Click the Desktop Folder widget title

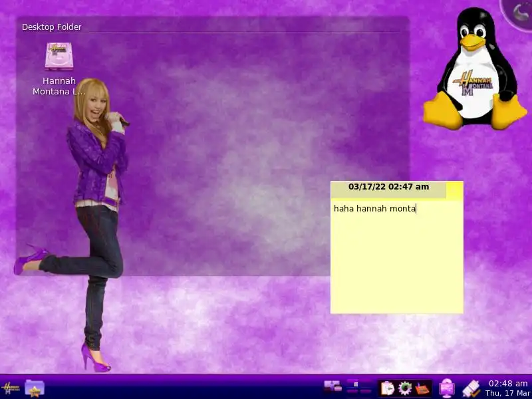coord(52,27)
